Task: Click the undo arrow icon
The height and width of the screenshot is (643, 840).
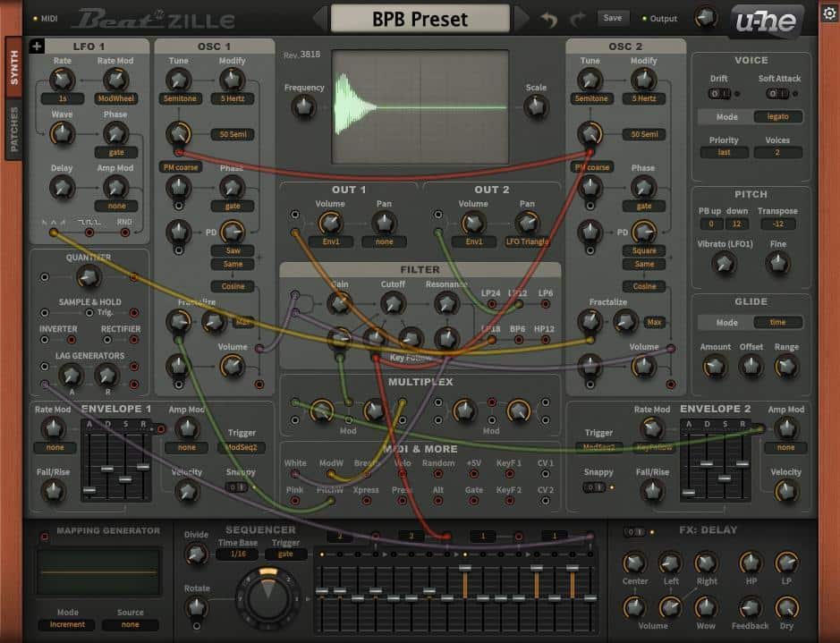Action: pyautogui.click(x=549, y=18)
